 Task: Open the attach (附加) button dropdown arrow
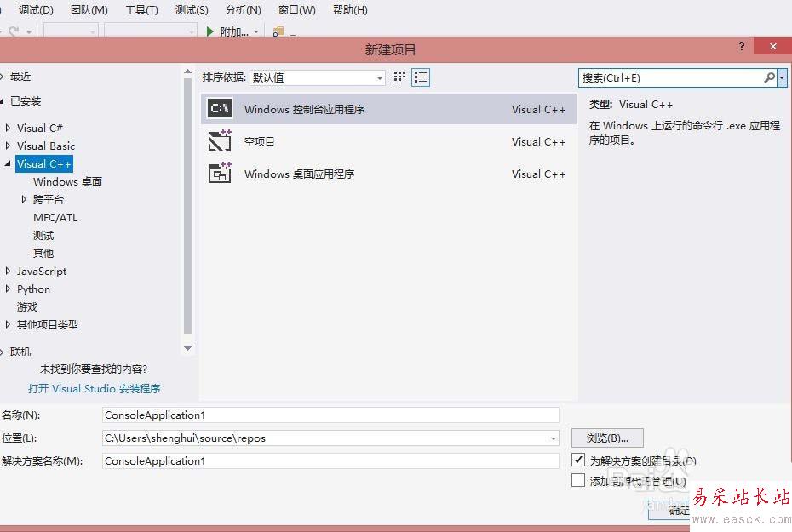point(256,31)
